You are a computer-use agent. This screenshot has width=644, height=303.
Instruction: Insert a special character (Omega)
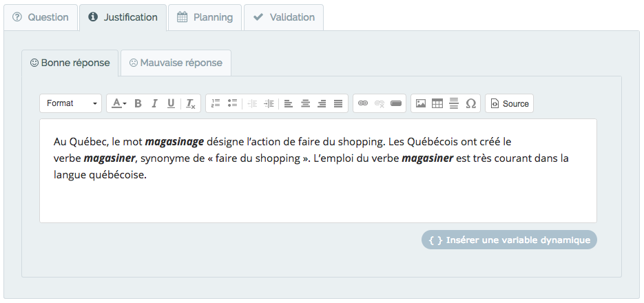pos(470,103)
